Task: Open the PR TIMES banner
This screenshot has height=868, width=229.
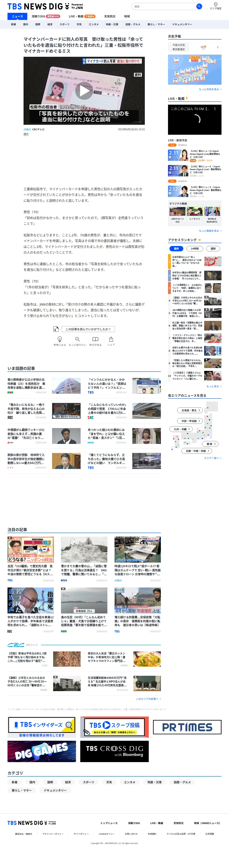Action: click(x=187, y=727)
